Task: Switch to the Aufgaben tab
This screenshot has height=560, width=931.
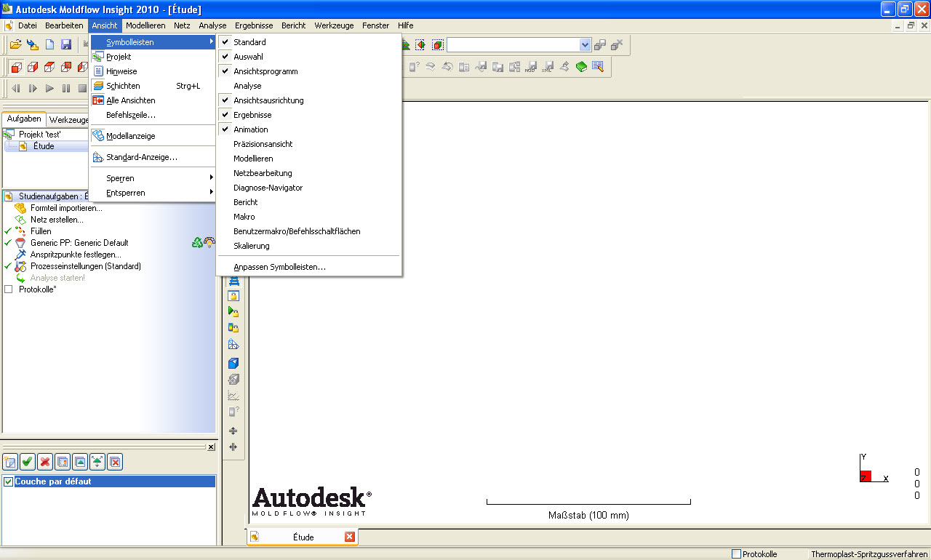Action: point(24,119)
